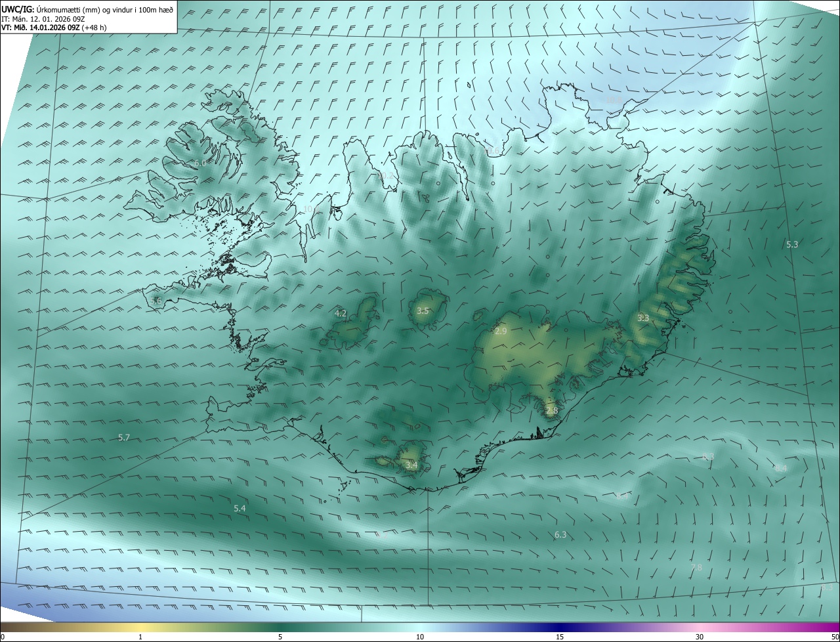Click the 3.4 value label on the map
This screenshot has width=840, height=642.
411,465
